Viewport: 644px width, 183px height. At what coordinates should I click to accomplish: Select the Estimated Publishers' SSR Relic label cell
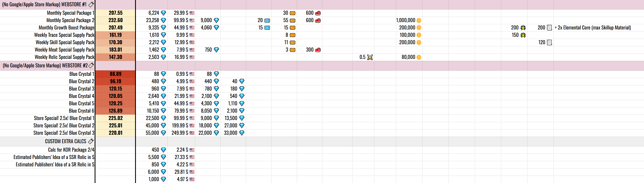(x=54, y=157)
